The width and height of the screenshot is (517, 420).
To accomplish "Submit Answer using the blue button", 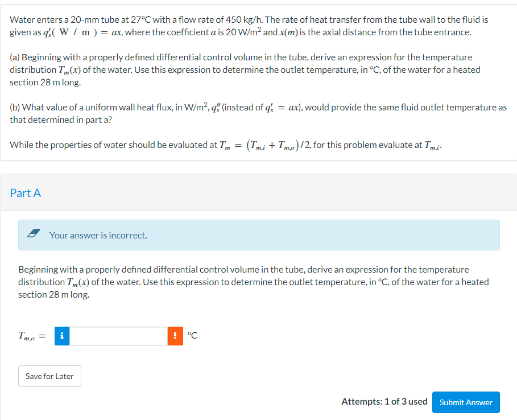I will 466,402.
